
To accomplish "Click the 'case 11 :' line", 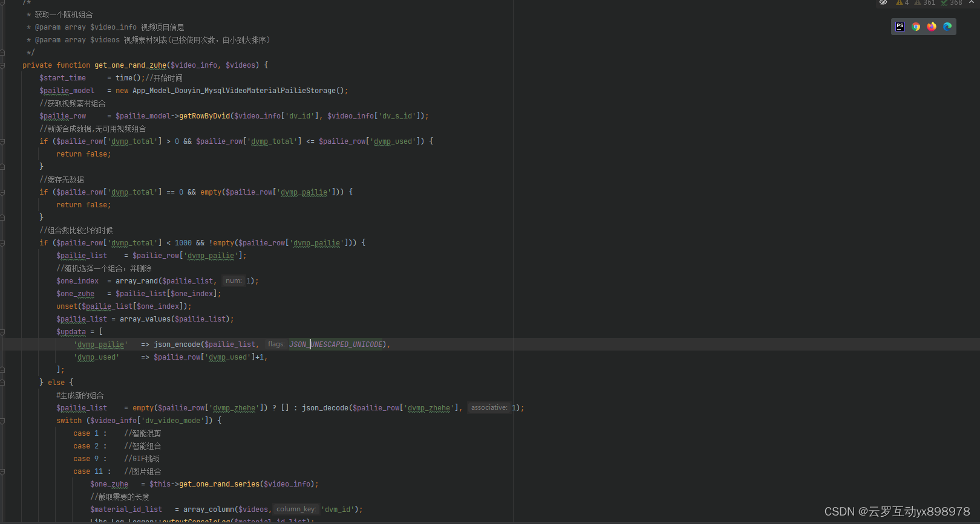I will [x=117, y=471].
